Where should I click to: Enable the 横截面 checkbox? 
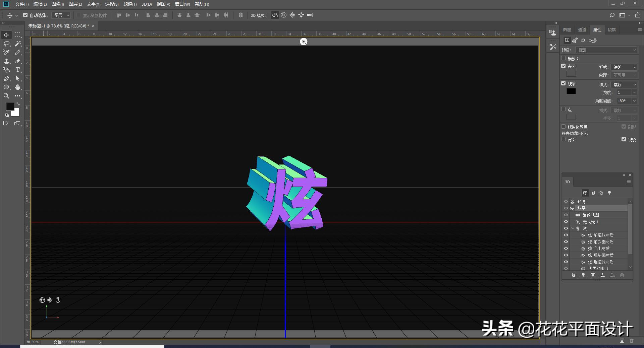(x=563, y=58)
